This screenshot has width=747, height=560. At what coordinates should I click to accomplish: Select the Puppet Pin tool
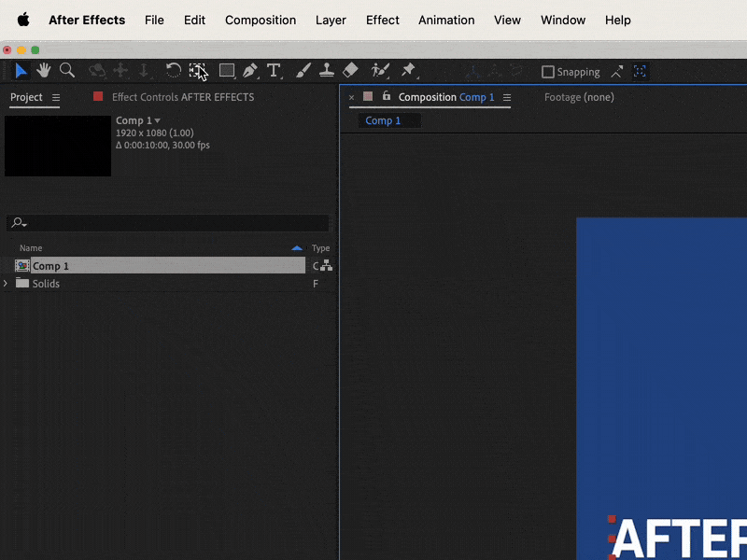(x=408, y=71)
